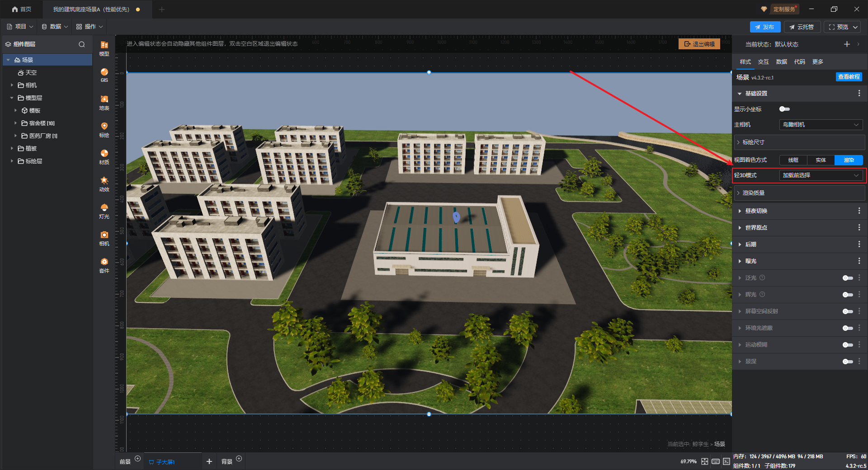Click the fit-to-screen icon beside zoom percentage
Screen dimensions: 868x470
point(705,461)
